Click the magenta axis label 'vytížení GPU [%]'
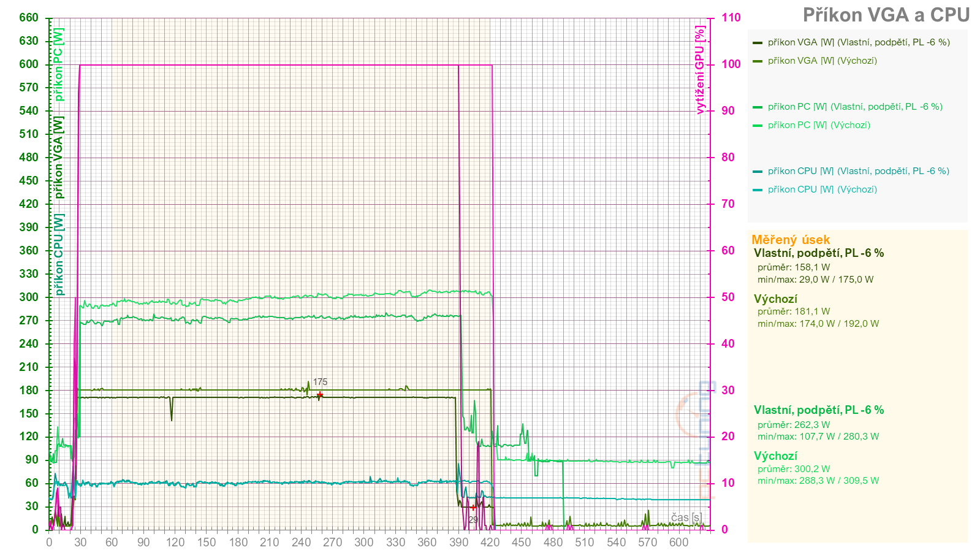 [700, 69]
